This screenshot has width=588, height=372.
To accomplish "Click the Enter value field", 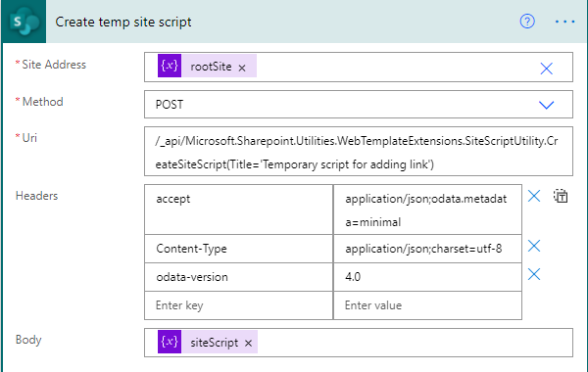I will pos(427,305).
